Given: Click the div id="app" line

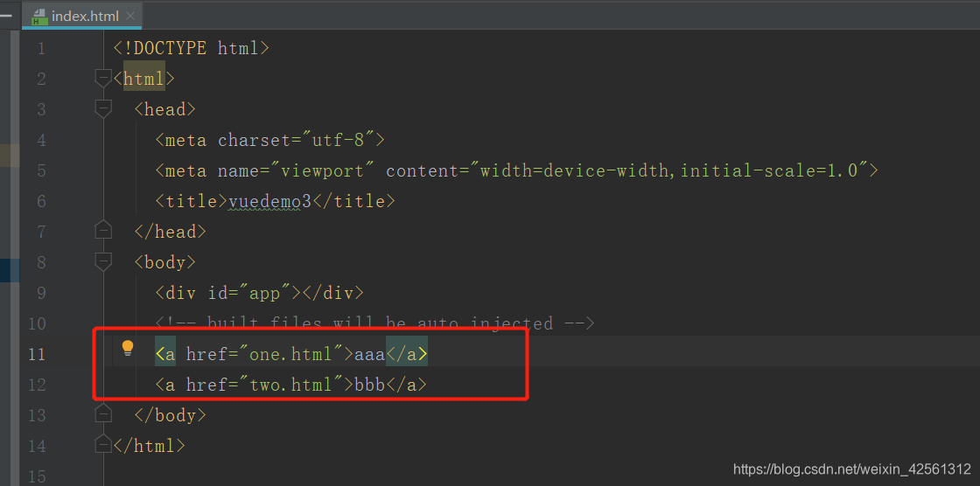Looking at the screenshot, I should tap(259, 292).
